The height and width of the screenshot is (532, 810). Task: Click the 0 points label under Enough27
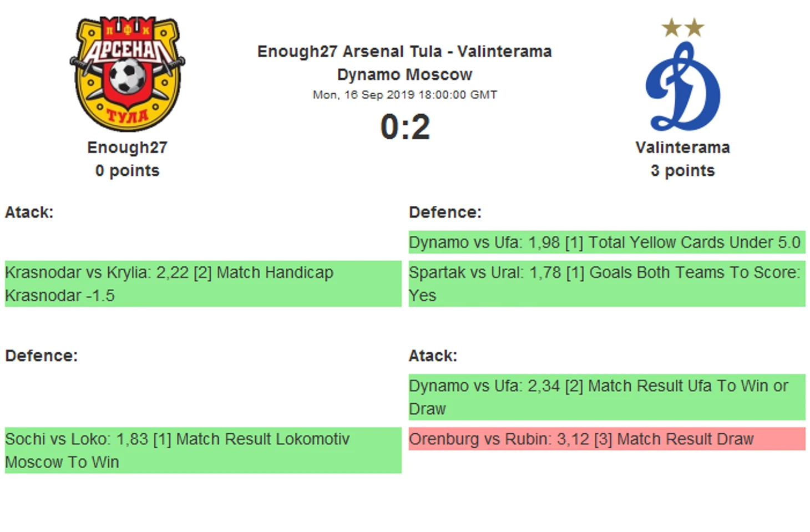(x=127, y=171)
